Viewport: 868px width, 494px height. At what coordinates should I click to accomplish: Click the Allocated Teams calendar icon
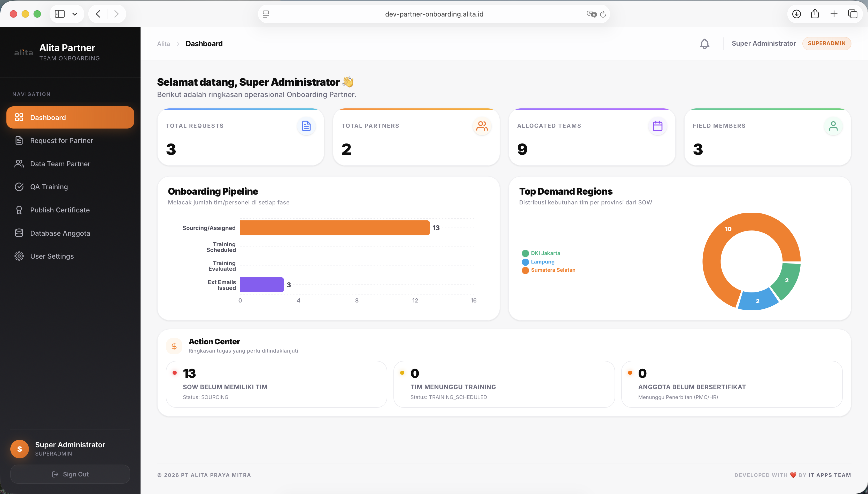(657, 126)
